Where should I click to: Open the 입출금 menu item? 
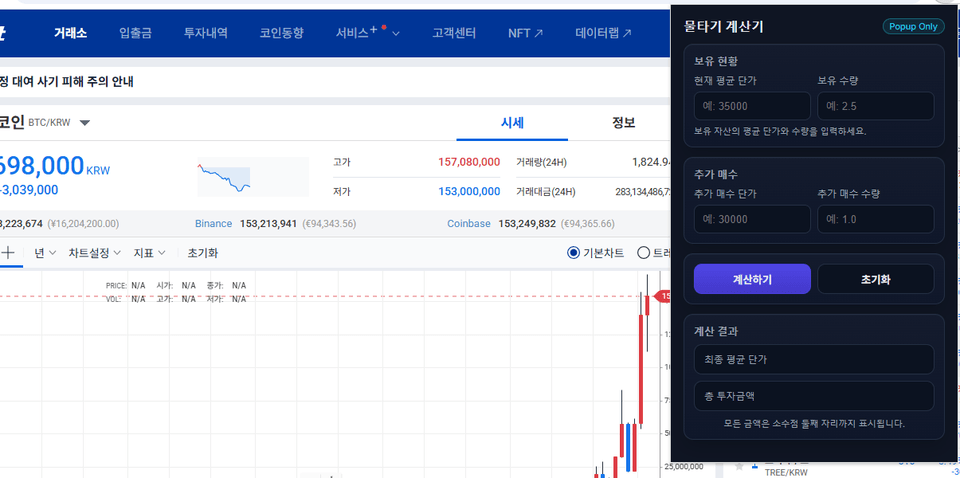coord(135,33)
